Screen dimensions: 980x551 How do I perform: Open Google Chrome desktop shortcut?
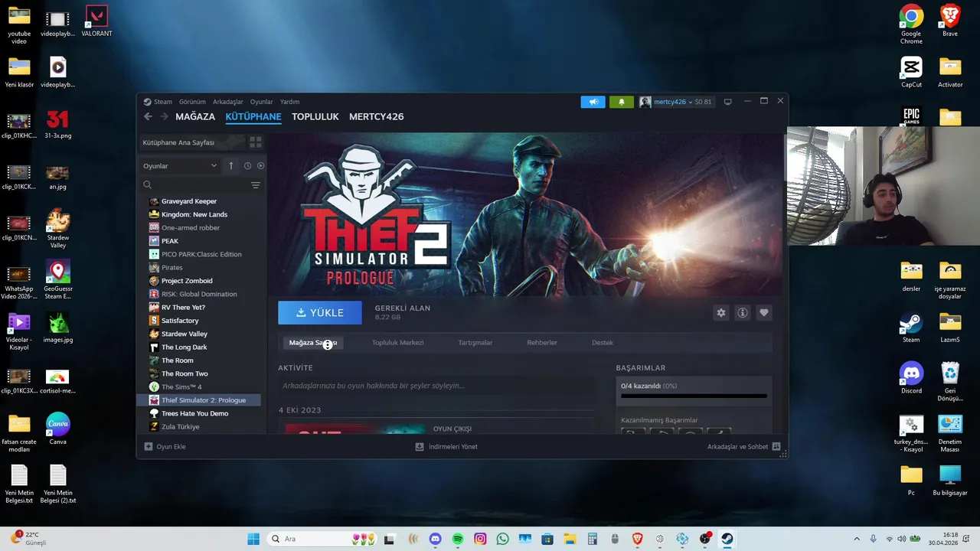point(911,24)
